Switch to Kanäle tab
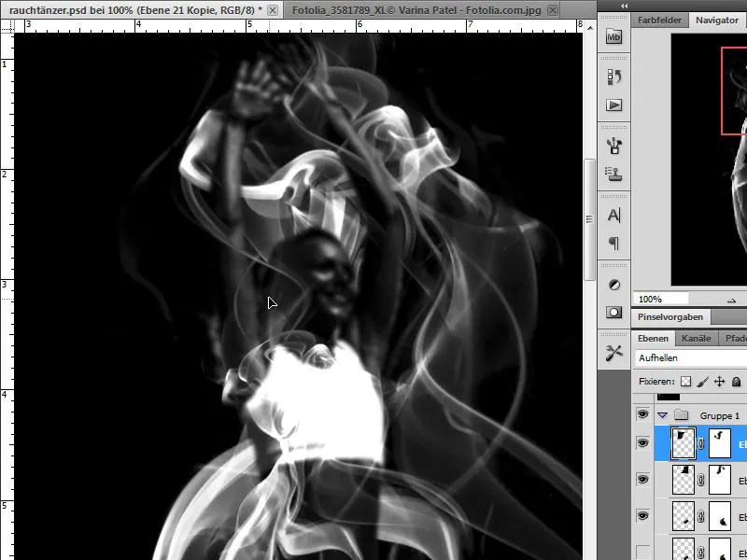The width and height of the screenshot is (747, 560). click(696, 339)
